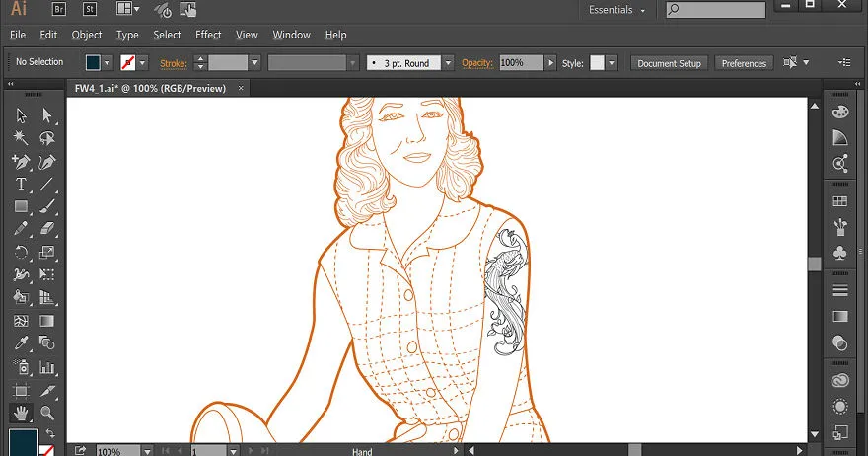Viewport: 868px width, 456px height.
Task: Expand the Essentials workspace dropdown
Action: pos(616,10)
